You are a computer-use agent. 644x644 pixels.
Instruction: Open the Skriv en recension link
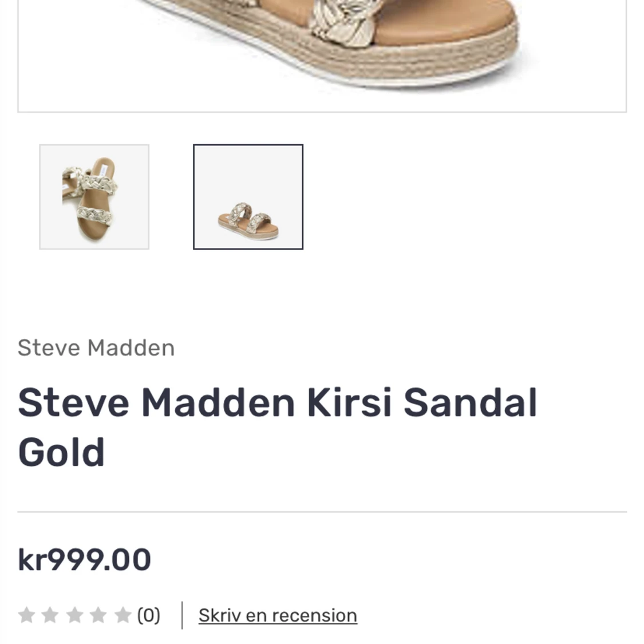point(277,615)
